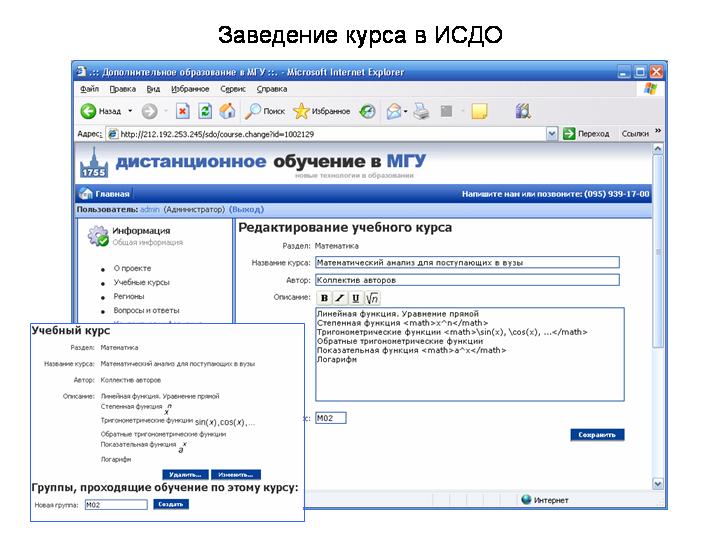Viewport: 720px width, 540px height.
Task: Open the Сервис menu
Action: tap(233, 89)
